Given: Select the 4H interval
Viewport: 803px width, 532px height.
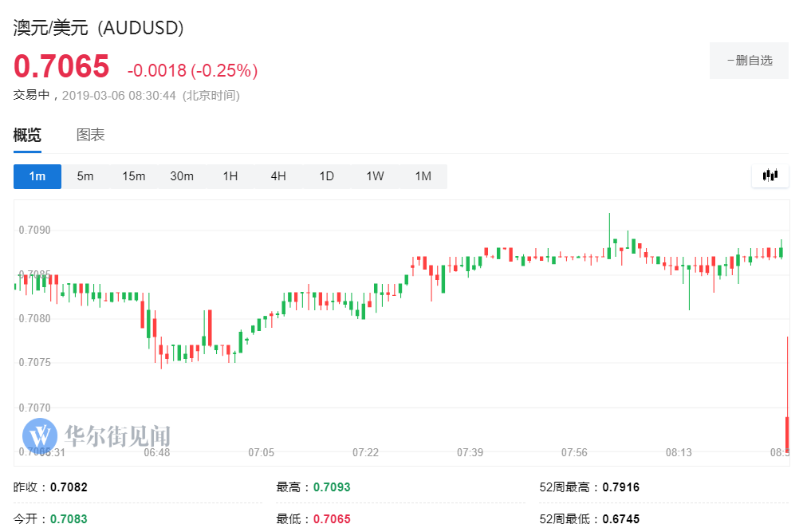Looking at the screenshot, I should [x=278, y=175].
